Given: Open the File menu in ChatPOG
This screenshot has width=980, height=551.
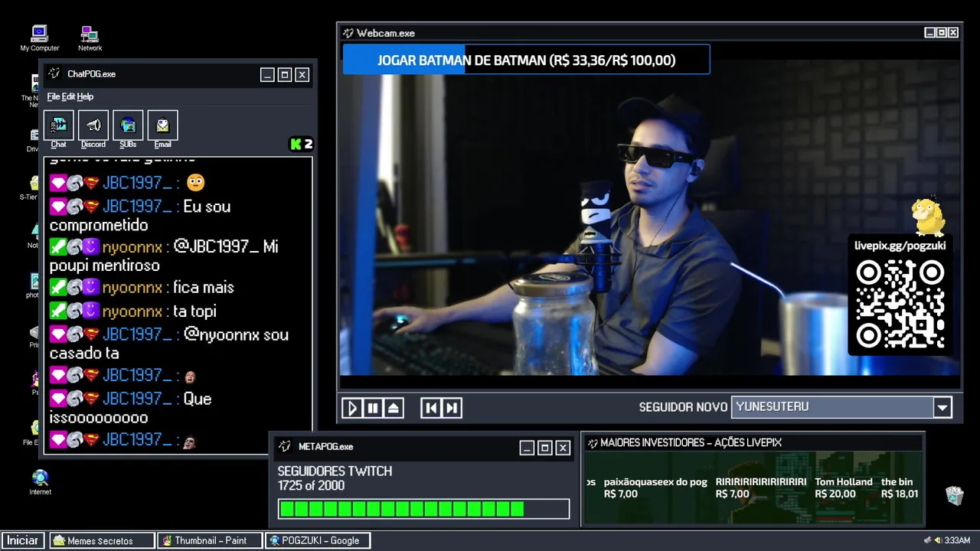Looking at the screenshot, I should tap(54, 96).
